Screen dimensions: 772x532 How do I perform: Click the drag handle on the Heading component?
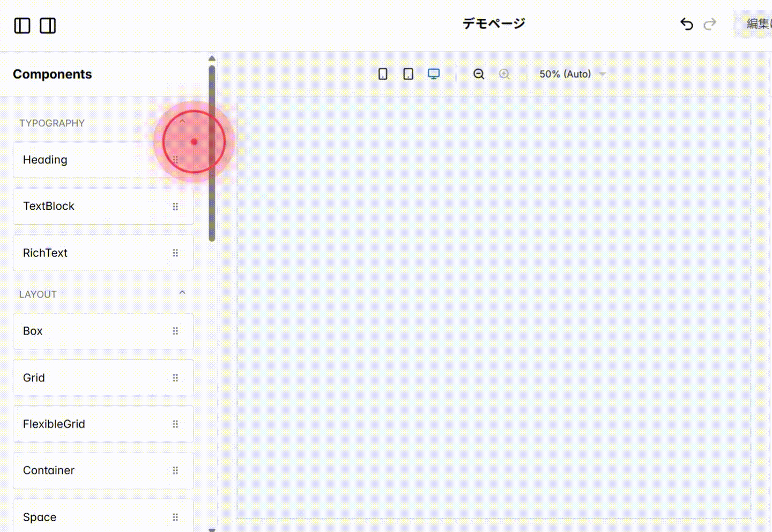(175, 159)
